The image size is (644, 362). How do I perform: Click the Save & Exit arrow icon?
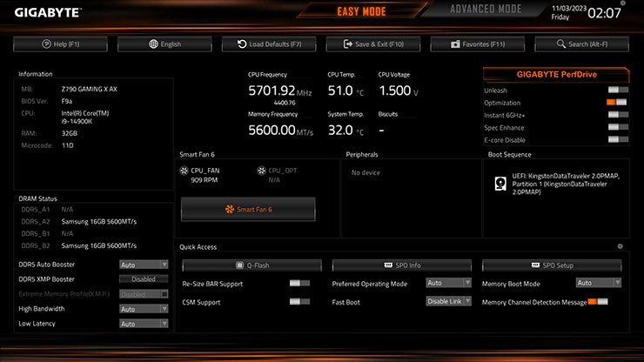(x=346, y=44)
